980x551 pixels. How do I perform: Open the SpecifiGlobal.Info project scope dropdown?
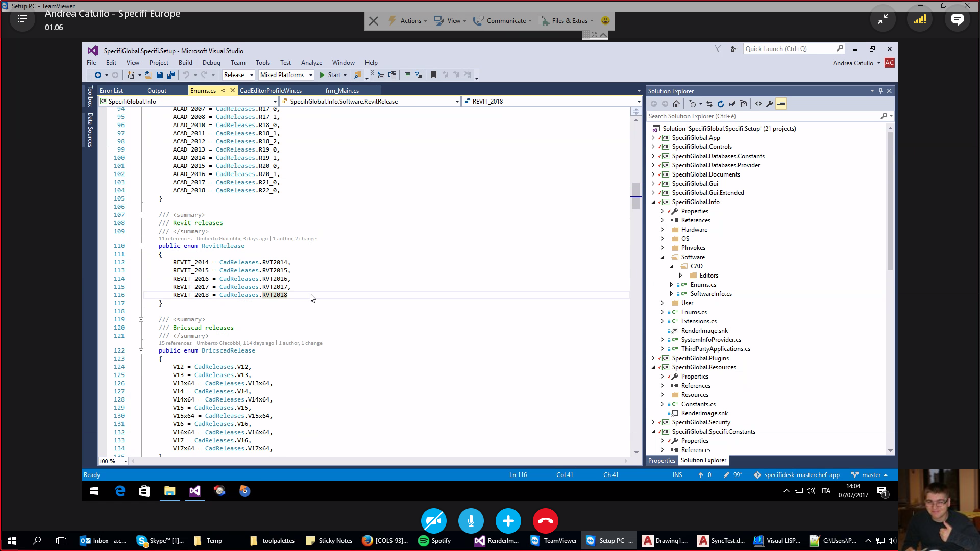(x=188, y=102)
